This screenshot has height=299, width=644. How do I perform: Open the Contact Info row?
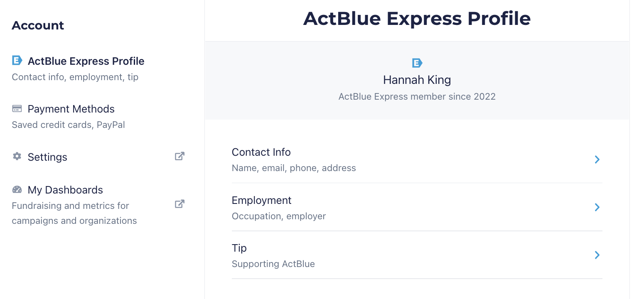(261, 152)
